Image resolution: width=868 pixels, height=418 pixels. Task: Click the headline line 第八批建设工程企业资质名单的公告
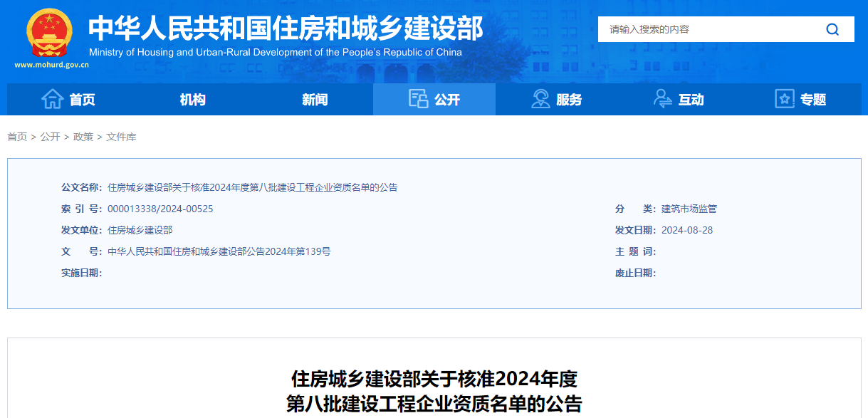tap(434, 404)
